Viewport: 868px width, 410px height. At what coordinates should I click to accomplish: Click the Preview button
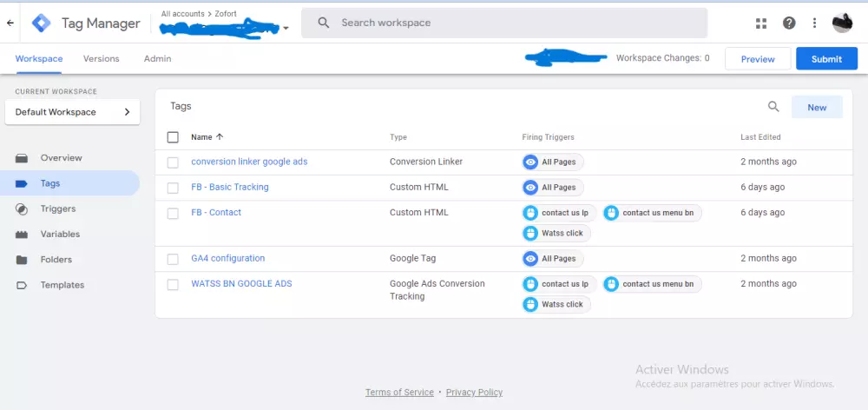click(x=758, y=59)
